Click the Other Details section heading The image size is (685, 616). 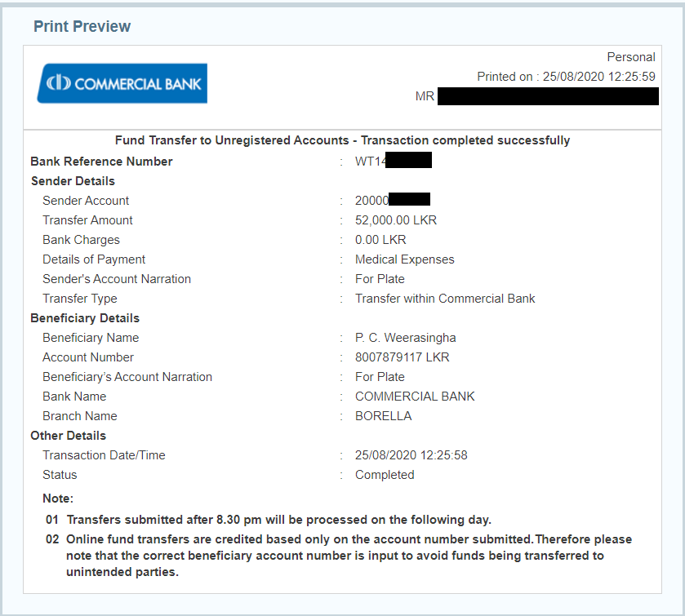pos(68,436)
